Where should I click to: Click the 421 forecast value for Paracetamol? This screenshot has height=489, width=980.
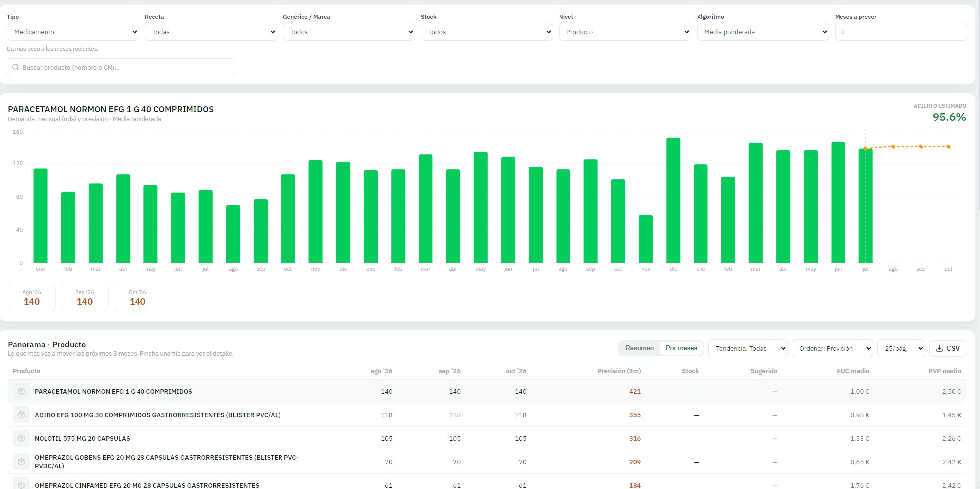click(635, 392)
